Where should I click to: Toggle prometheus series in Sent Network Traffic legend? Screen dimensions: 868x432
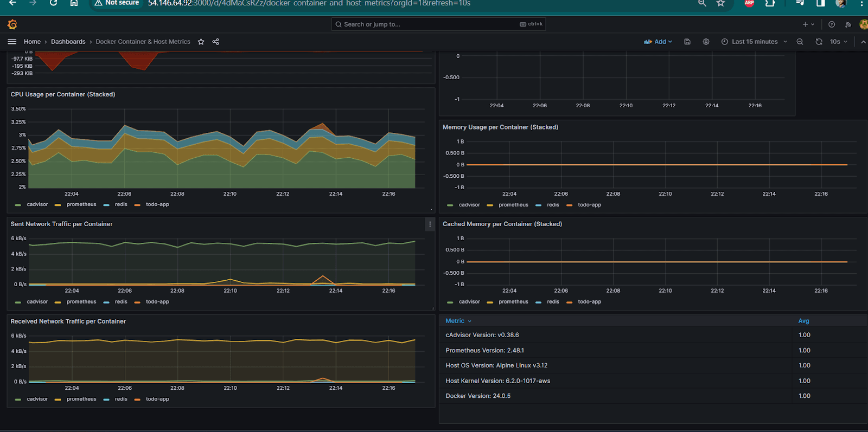pos(81,302)
